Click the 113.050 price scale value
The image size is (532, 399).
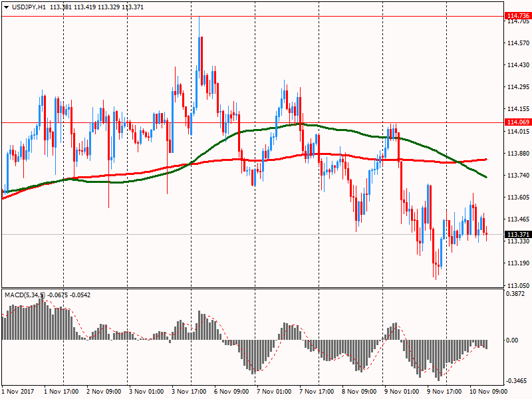coord(518,286)
